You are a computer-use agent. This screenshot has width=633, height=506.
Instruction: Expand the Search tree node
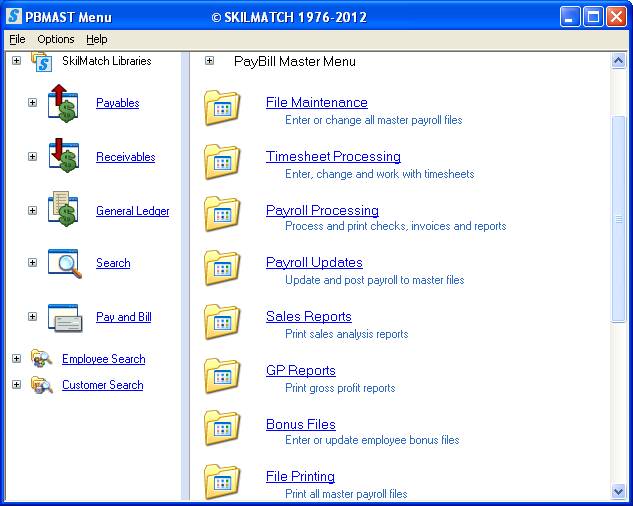32,262
